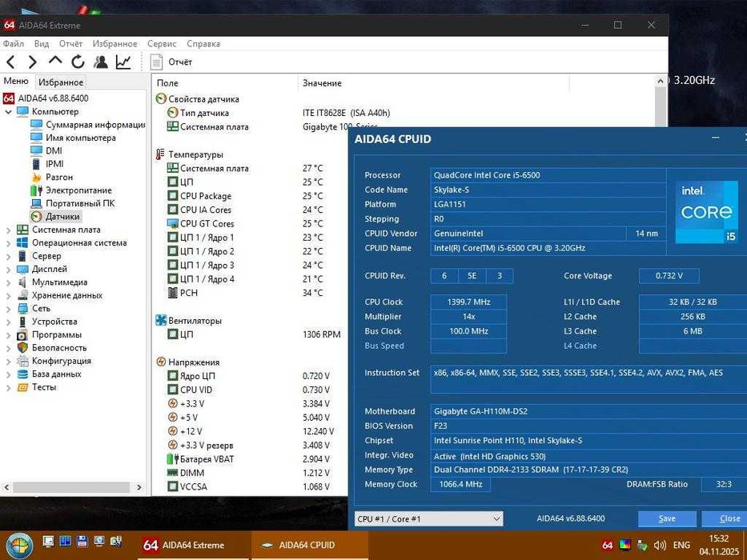Go forward with the toolbar right arrow
This screenshot has width=747, height=560.
32,62
